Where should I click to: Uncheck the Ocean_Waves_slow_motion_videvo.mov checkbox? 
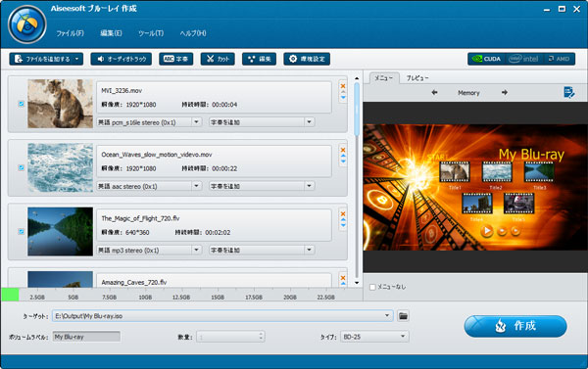22,167
